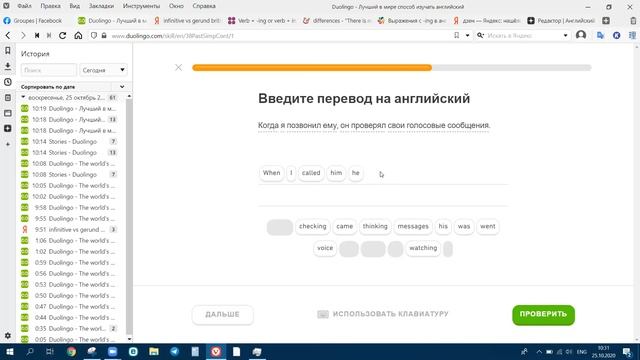Open the Инструменты menu
The width and height of the screenshot is (640, 360).
point(141,6)
